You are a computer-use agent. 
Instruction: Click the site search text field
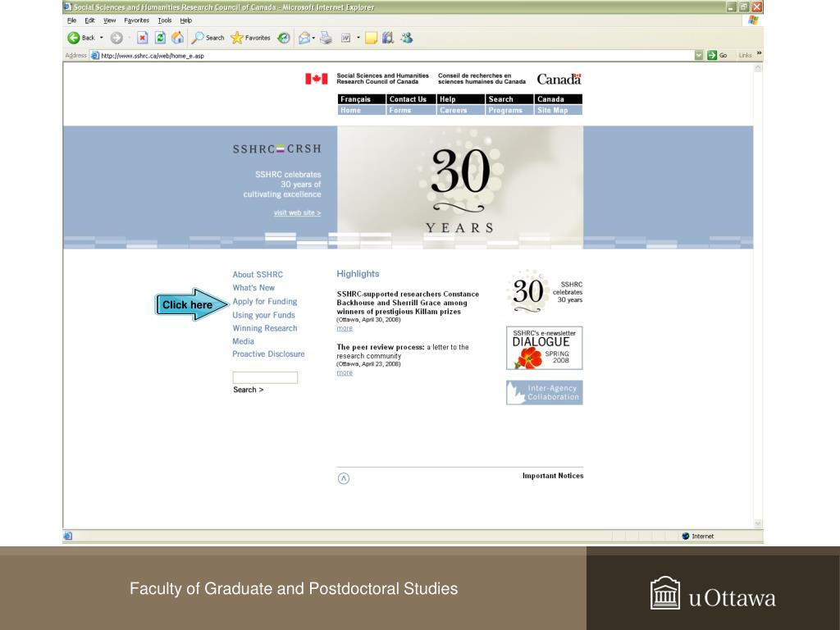265,377
